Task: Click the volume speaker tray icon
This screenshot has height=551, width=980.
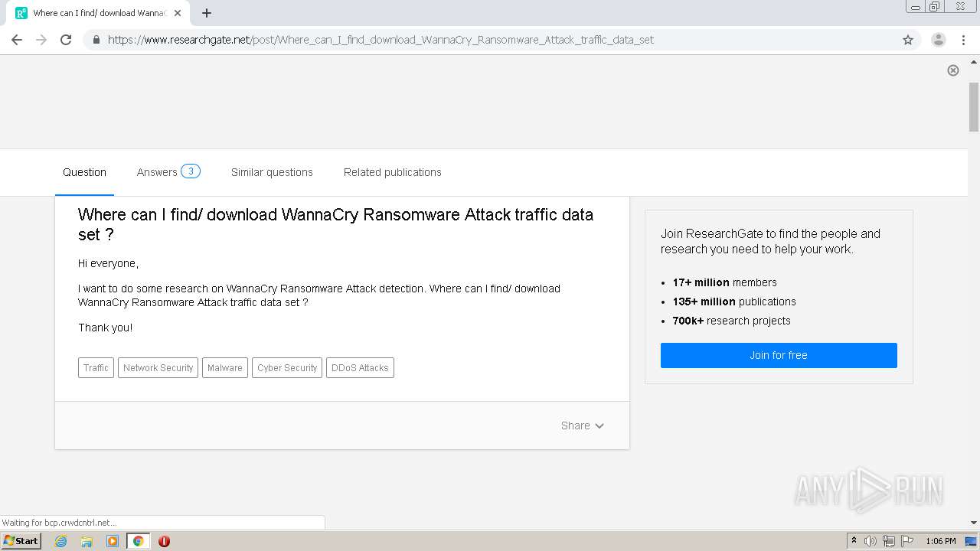Action: (870, 541)
